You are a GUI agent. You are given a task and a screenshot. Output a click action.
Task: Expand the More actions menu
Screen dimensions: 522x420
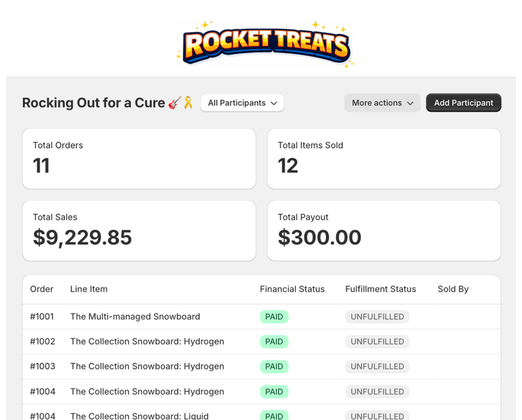[382, 103]
